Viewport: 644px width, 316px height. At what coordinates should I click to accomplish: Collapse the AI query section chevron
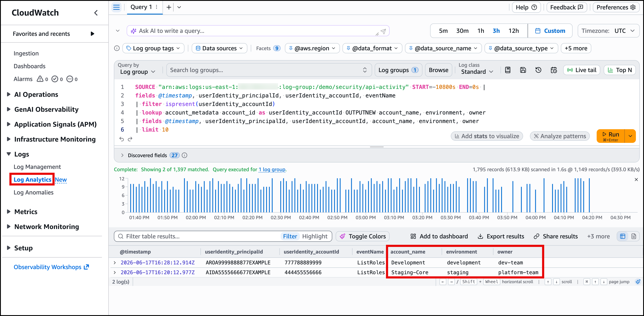click(x=118, y=31)
